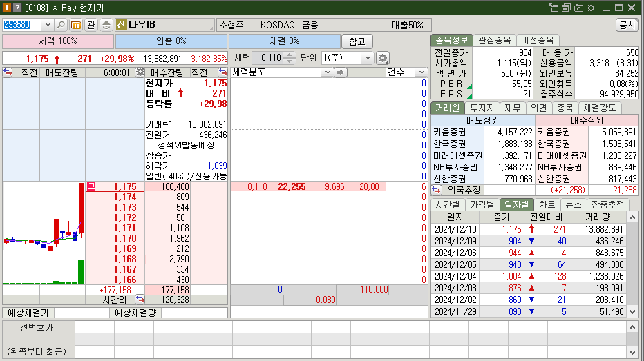Viewport: 644px width, 361px height.
Task: Click the 하락가 1,039 value
Action: [217, 166]
